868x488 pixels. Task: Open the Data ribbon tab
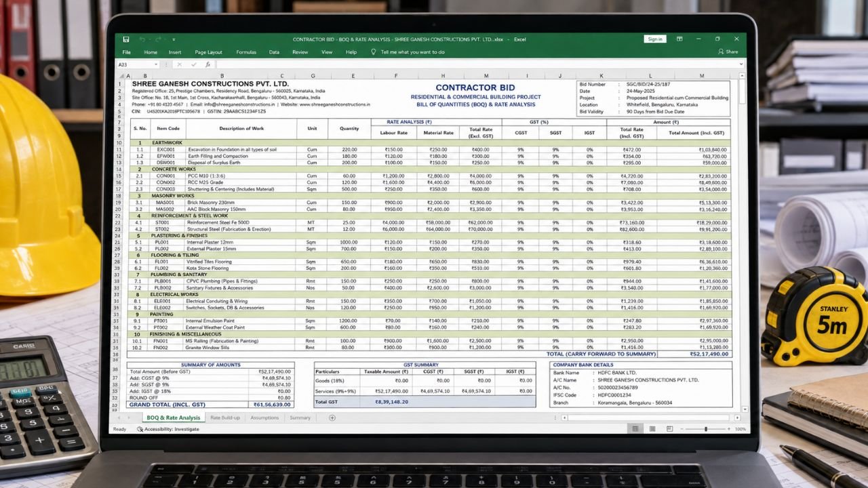tap(274, 52)
